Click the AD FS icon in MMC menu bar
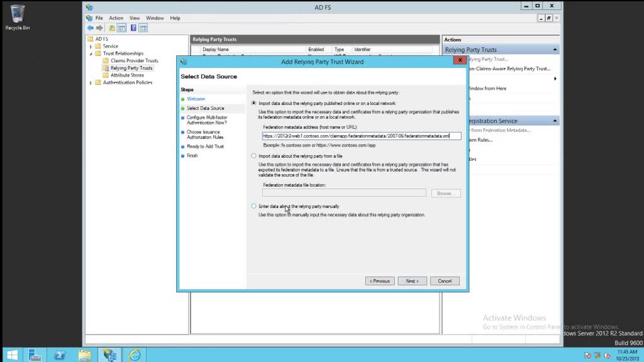This screenshot has width=644, height=362. tap(89, 18)
